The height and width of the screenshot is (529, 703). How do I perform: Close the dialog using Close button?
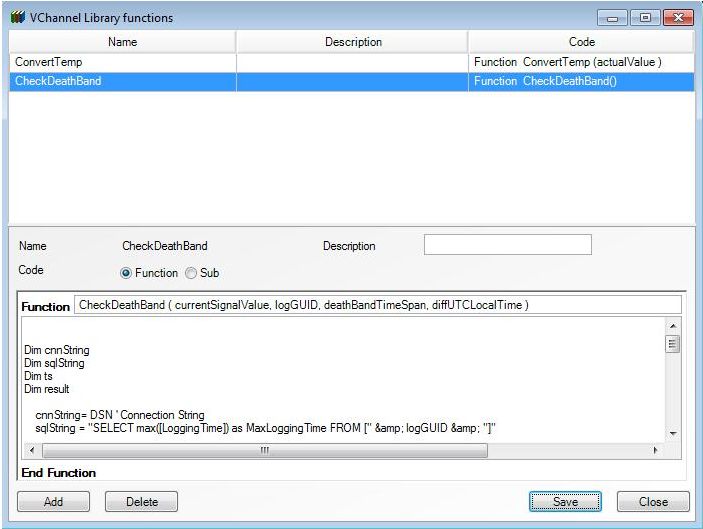[654, 501]
